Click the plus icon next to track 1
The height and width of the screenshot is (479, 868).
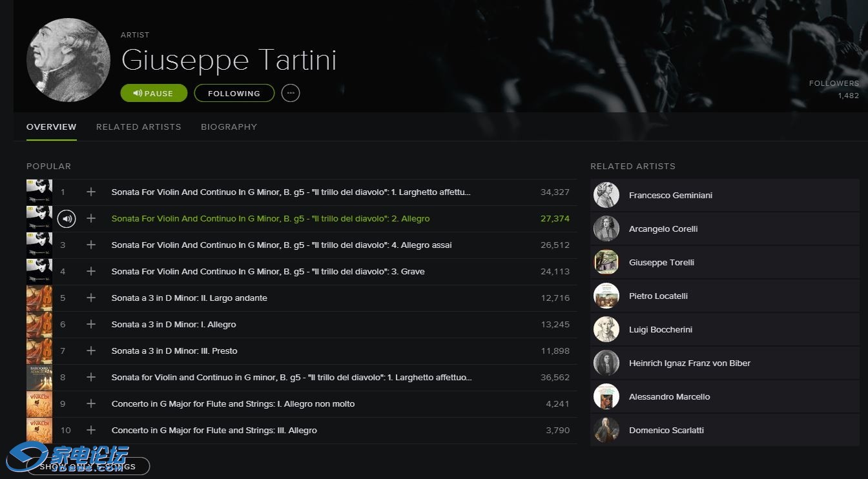(90, 192)
